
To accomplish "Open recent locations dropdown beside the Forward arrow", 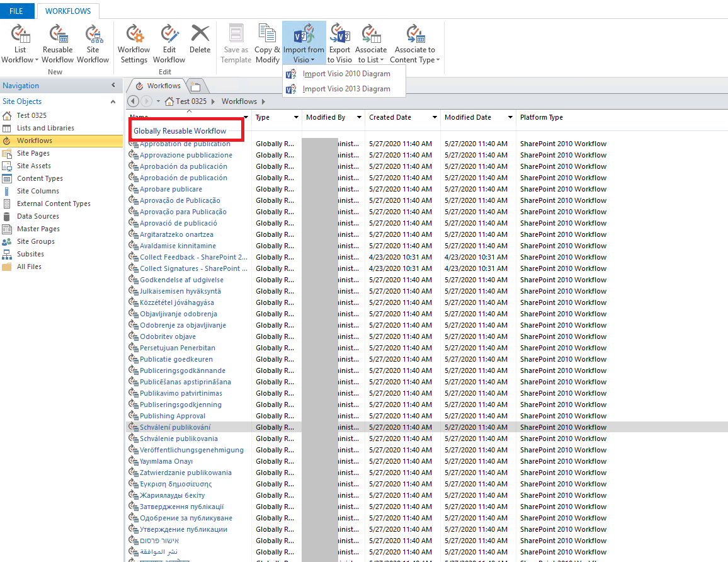I will [158, 101].
